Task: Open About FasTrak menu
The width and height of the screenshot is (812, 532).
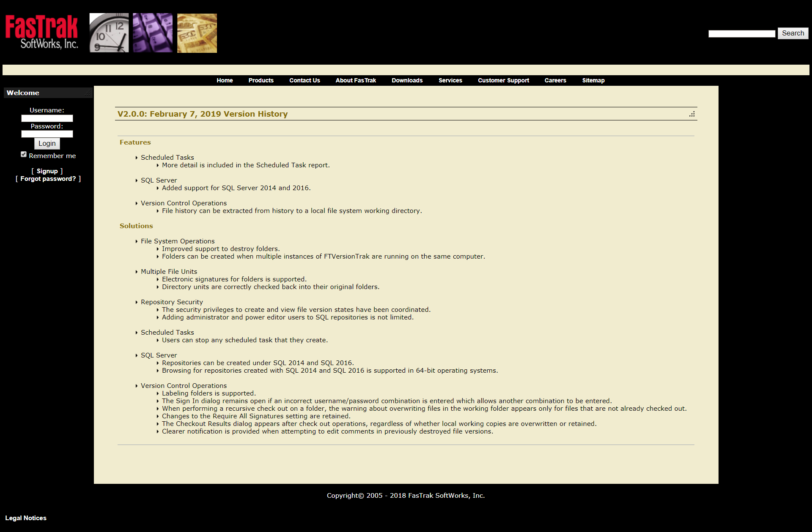Action: pos(356,80)
